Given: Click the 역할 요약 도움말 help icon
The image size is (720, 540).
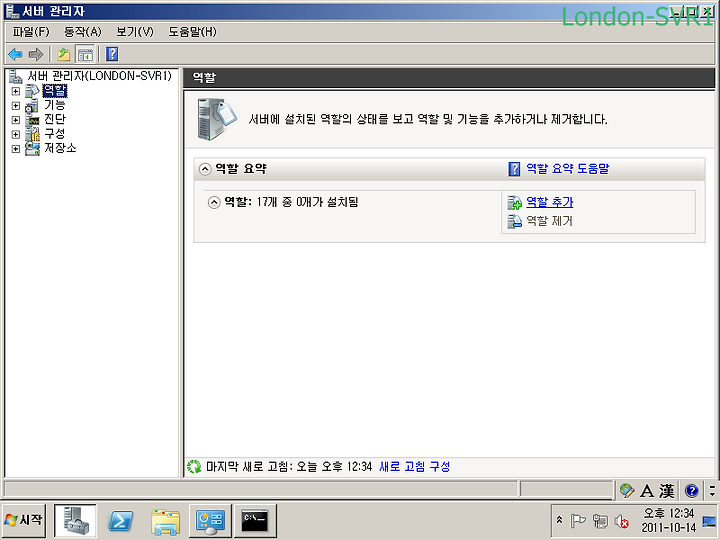Looking at the screenshot, I should tap(514, 169).
